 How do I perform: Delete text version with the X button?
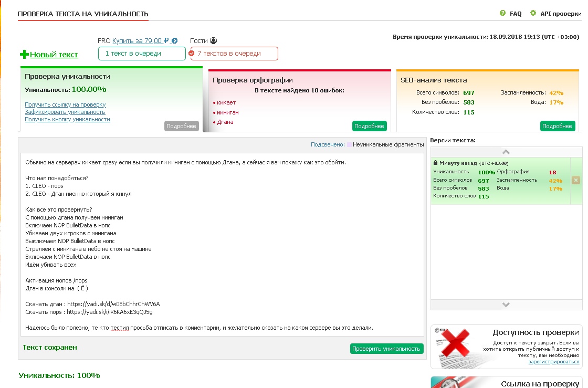(575, 180)
